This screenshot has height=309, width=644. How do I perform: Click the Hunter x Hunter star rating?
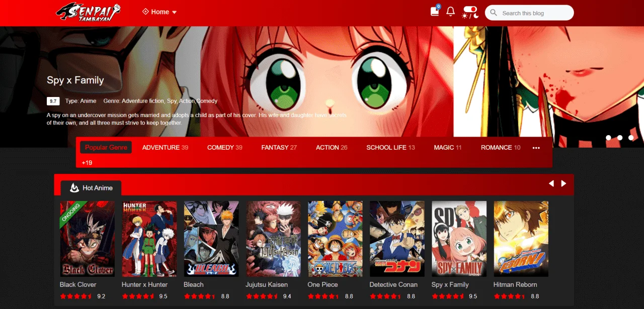pos(137,296)
